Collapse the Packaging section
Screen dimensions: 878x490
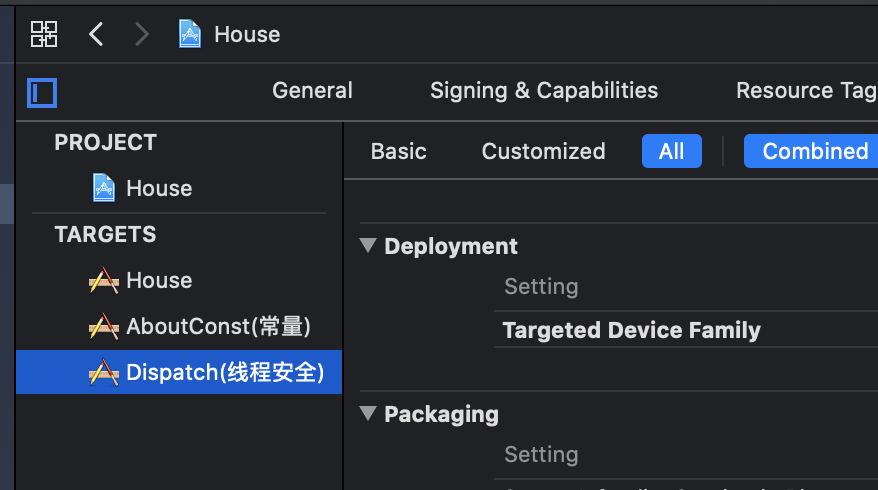(x=368, y=414)
